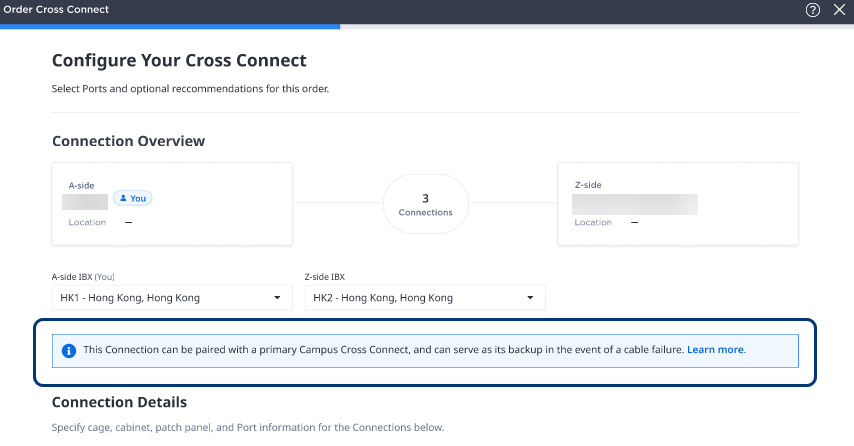Click the Z-side overview card
The width and height of the screenshot is (854, 446).
click(678, 204)
